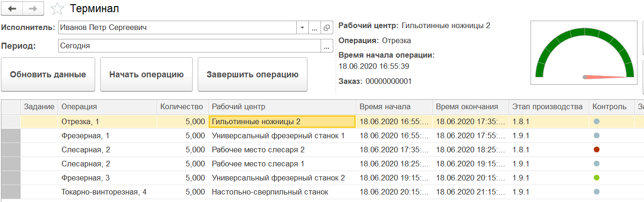Click green control dot for Фрезерная, 3 row
The width and height of the screenshot is (644, 202).
[x=596, y=178]
